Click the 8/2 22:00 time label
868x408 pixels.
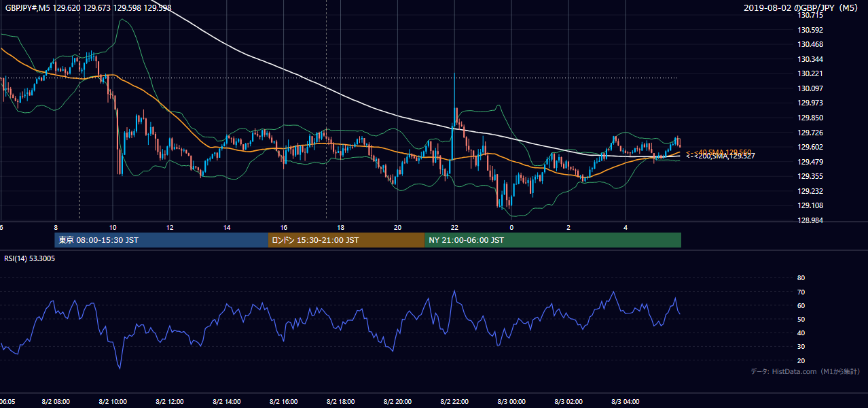pos(455,402)
